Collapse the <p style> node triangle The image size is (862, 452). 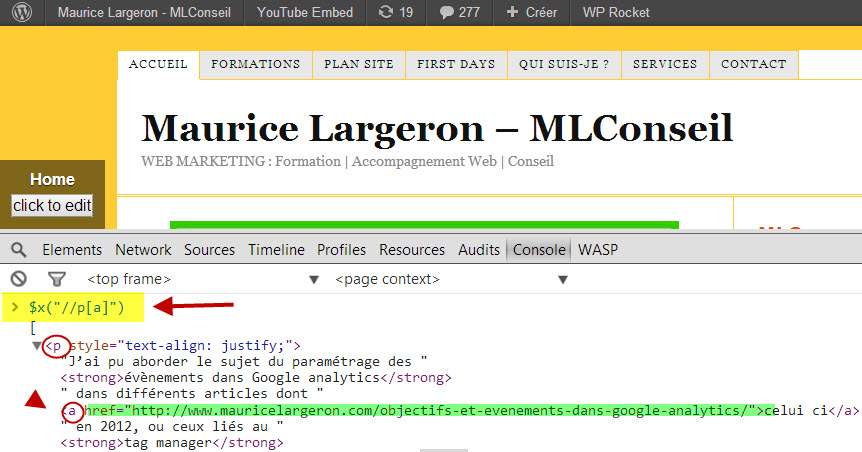[x=36, y=346]
